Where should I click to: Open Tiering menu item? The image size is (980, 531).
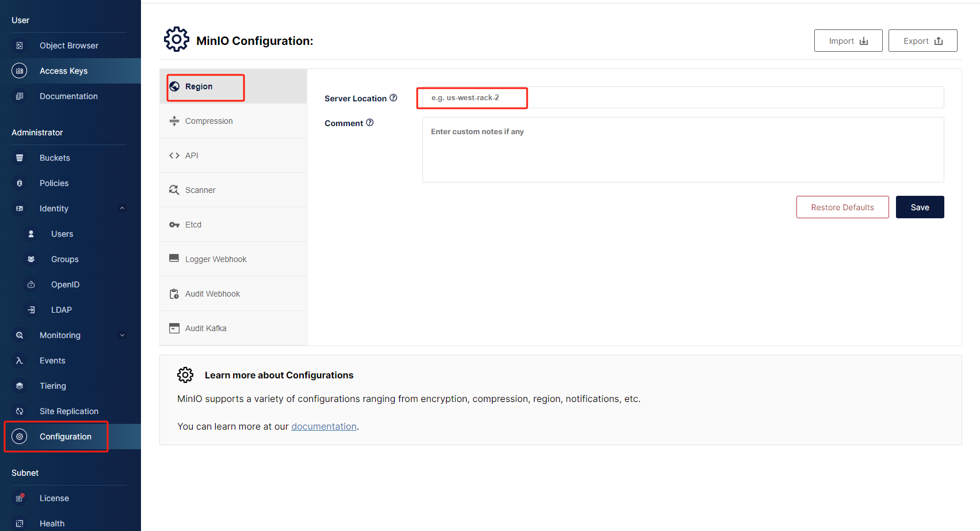[x=70, y=386]
